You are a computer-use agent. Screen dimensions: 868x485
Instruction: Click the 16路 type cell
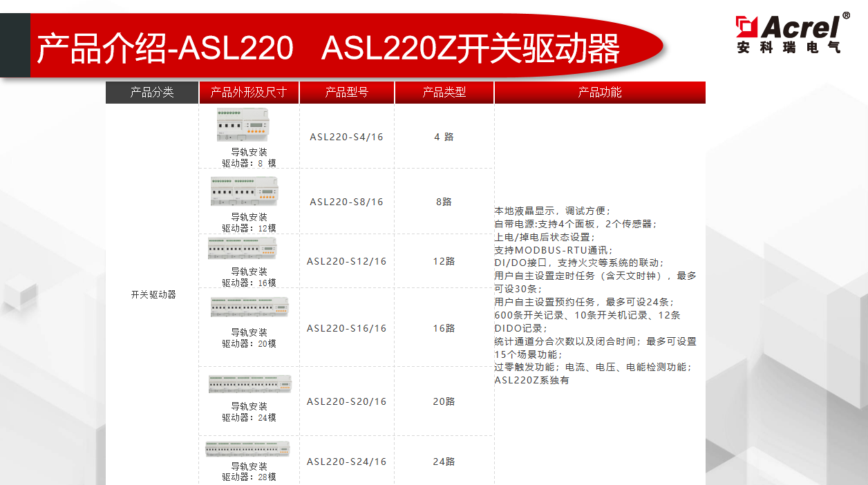[444, 328]
